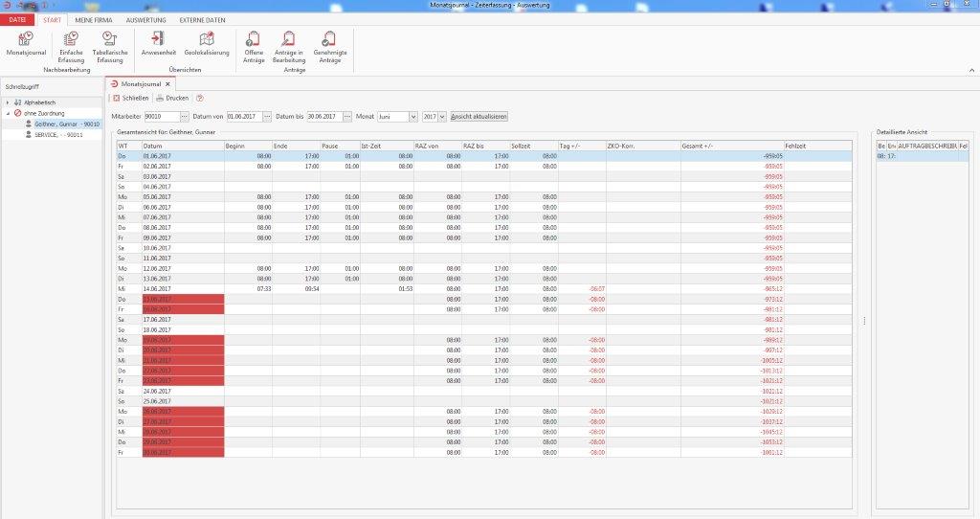Image resolution: width=980 pixels, height=519 pixels.
Task: Expand the Alphabetisch tree node
Action: 8,102
